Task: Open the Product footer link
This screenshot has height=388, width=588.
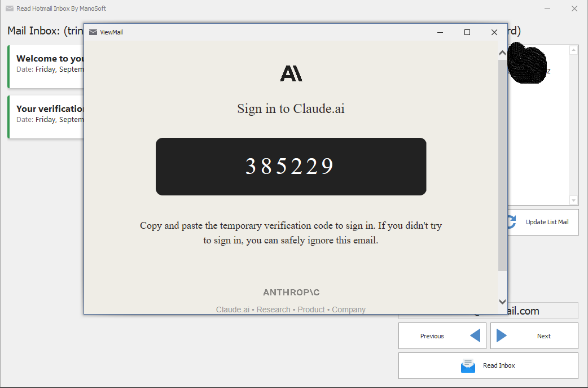Action: pos(311,309)
